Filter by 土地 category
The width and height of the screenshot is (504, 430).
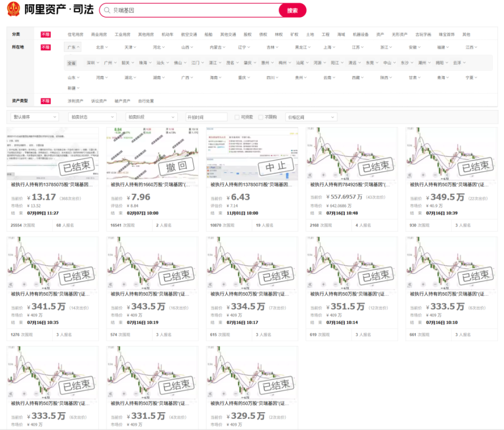point(310,34)
